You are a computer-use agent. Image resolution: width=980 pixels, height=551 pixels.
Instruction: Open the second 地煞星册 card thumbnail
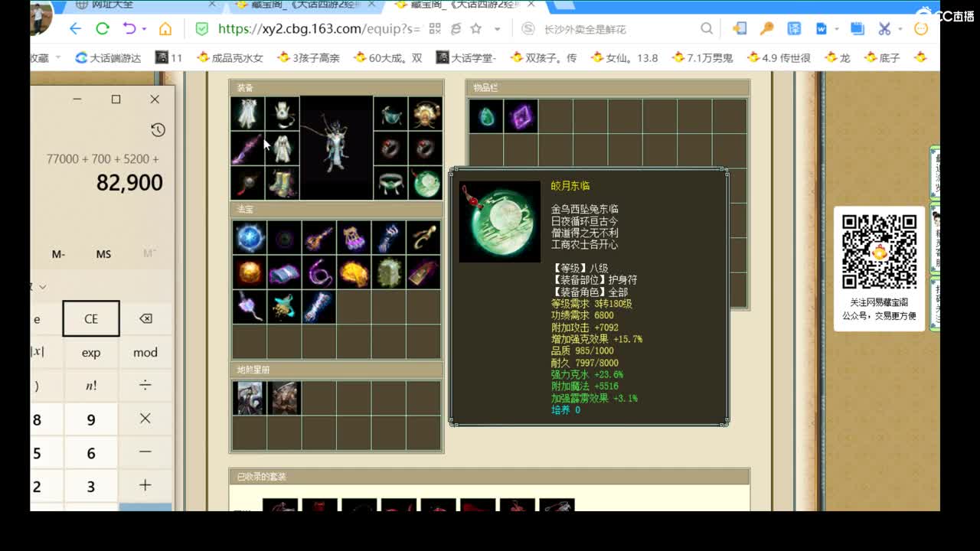click(284, 398)
